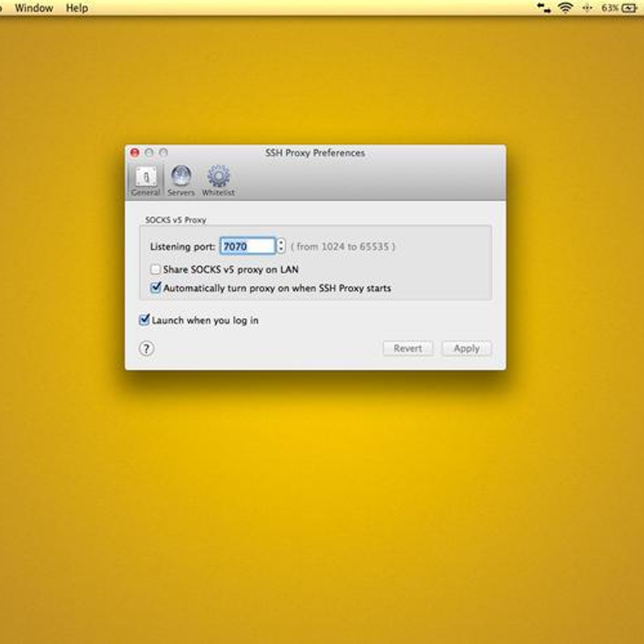Image resolution: width=644 pixels, height=644 pixels.
Task: Minimize the SSH Proxy Preferences window
Action: [x=149, y=153]
